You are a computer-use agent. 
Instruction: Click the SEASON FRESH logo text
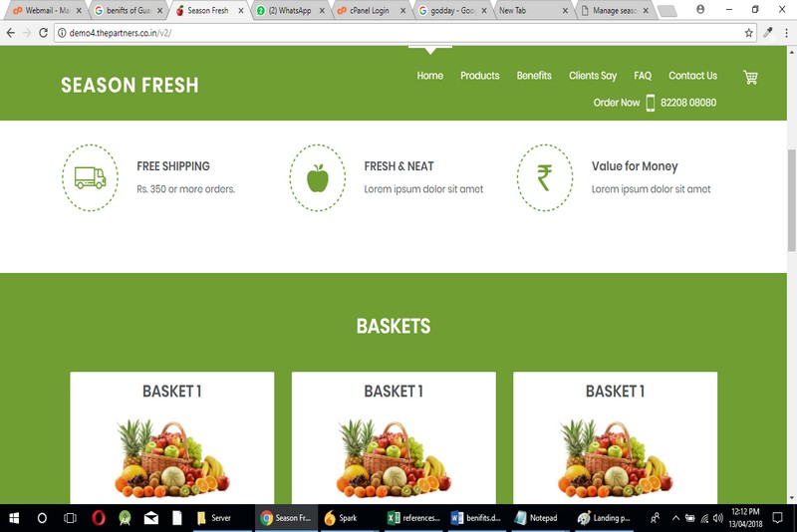coord(130,86)
